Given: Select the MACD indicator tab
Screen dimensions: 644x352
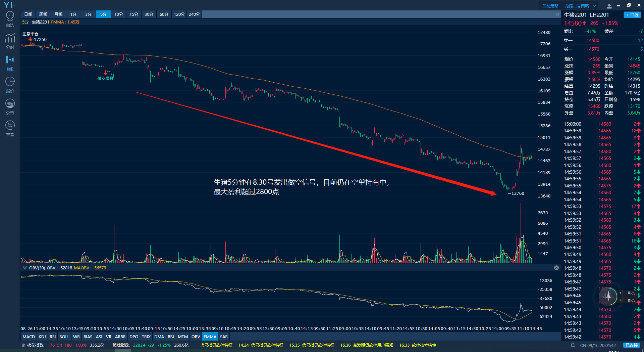Looking at the screenshot, I should [x=29, y=337].
